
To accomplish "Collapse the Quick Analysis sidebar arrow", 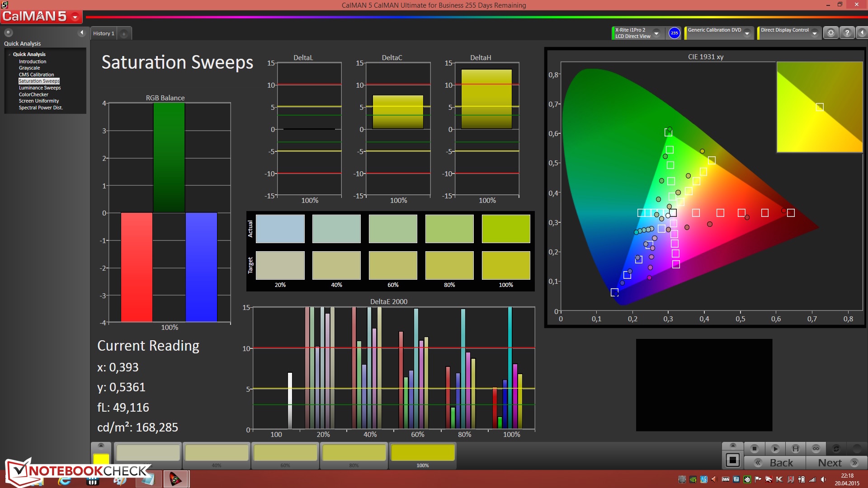I will point(82,33).
